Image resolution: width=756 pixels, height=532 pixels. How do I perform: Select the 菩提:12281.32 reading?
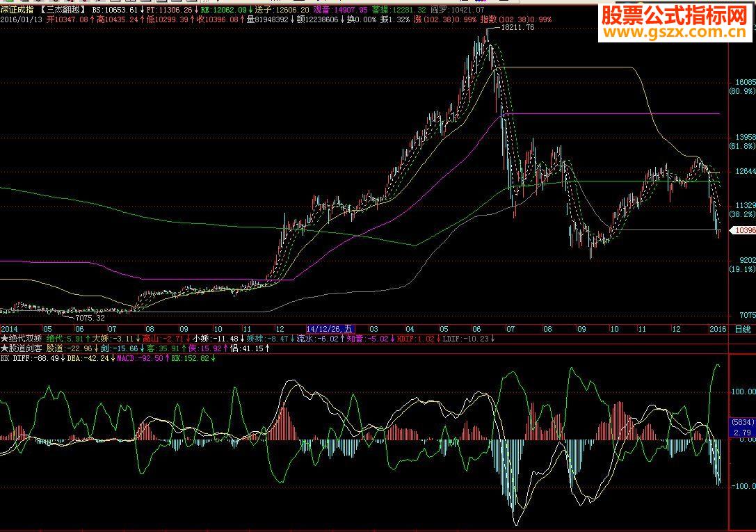(399, 10)
